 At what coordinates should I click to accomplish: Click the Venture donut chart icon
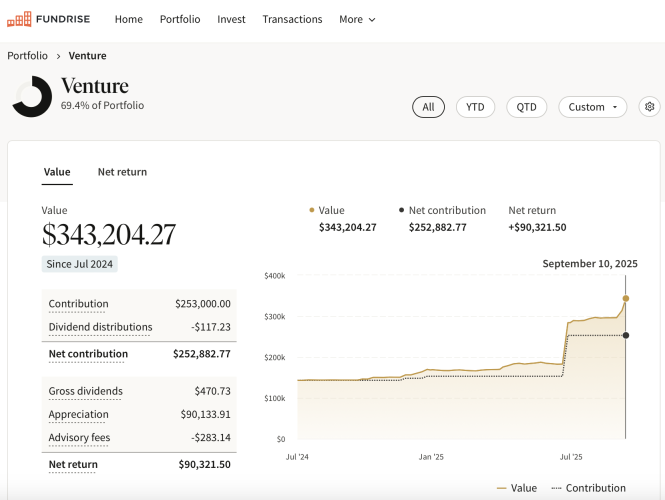(x=32, y=97)
